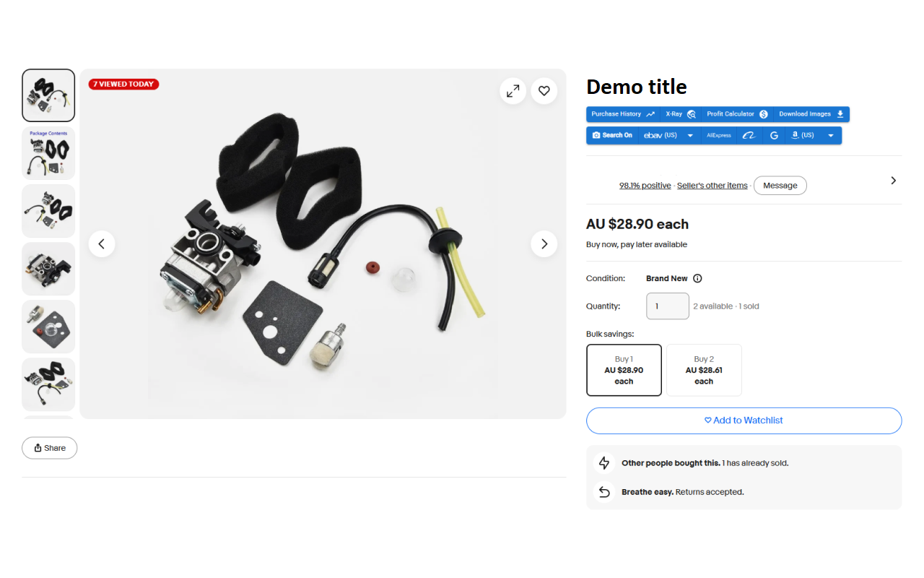Search on Alibaba icon
Viewport: 924px width, 578px height.
[749, 135]
